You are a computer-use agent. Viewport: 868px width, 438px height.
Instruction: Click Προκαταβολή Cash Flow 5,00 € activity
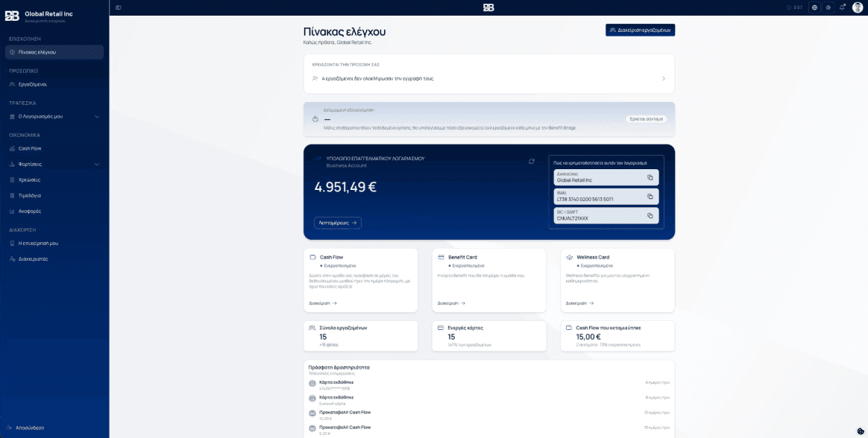tap(488, 430)
